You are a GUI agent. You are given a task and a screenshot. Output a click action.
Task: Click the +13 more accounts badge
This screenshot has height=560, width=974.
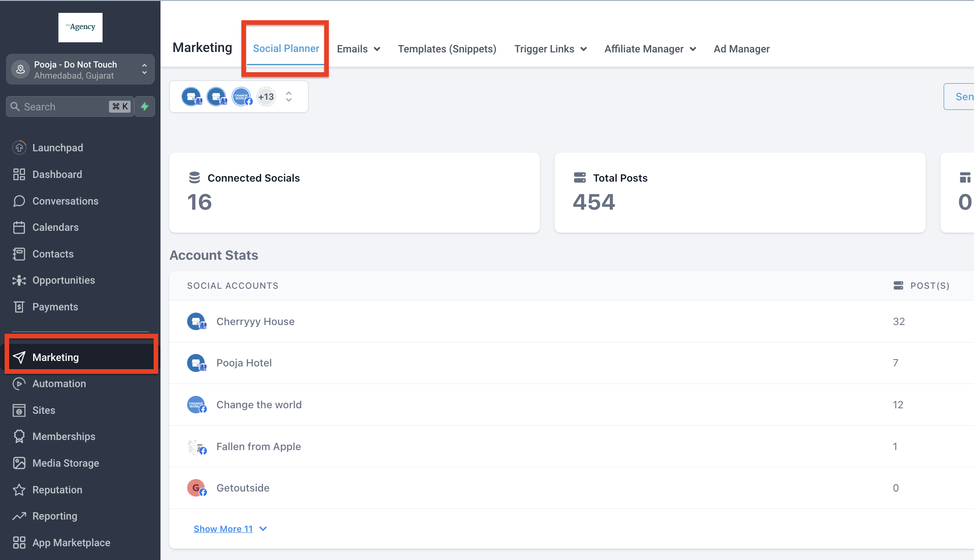266,97
